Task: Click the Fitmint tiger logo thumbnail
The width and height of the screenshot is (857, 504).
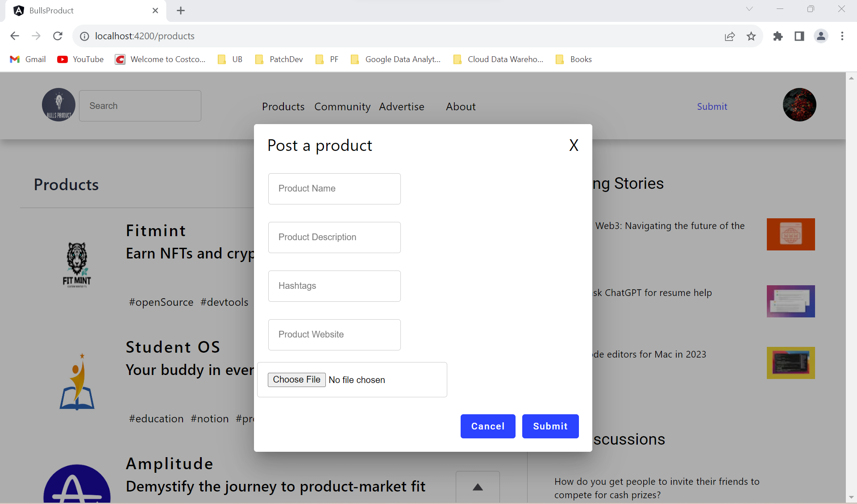Action: [x=76, y=264]
